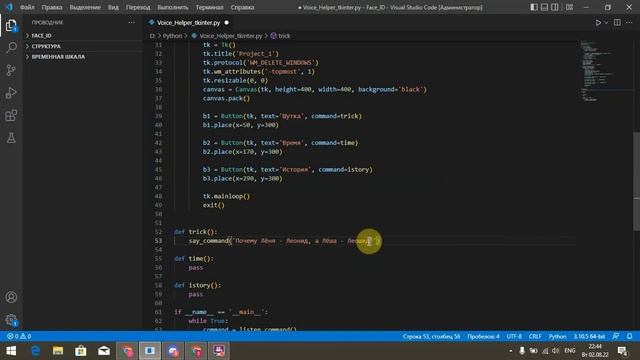
Task: Open the Windows Start button
Action: [11, 351]
